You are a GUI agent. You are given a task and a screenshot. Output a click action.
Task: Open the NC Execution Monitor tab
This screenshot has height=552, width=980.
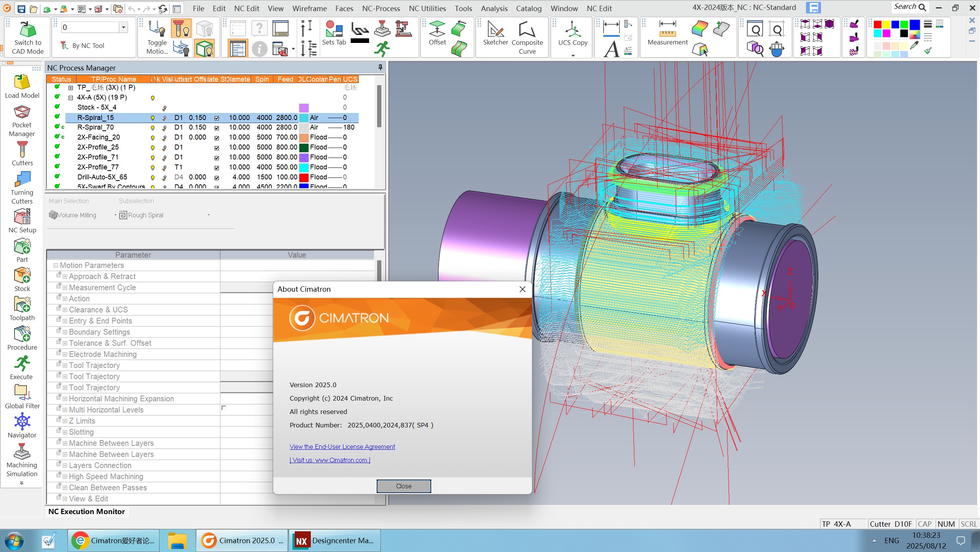click(x=87, y=511)
